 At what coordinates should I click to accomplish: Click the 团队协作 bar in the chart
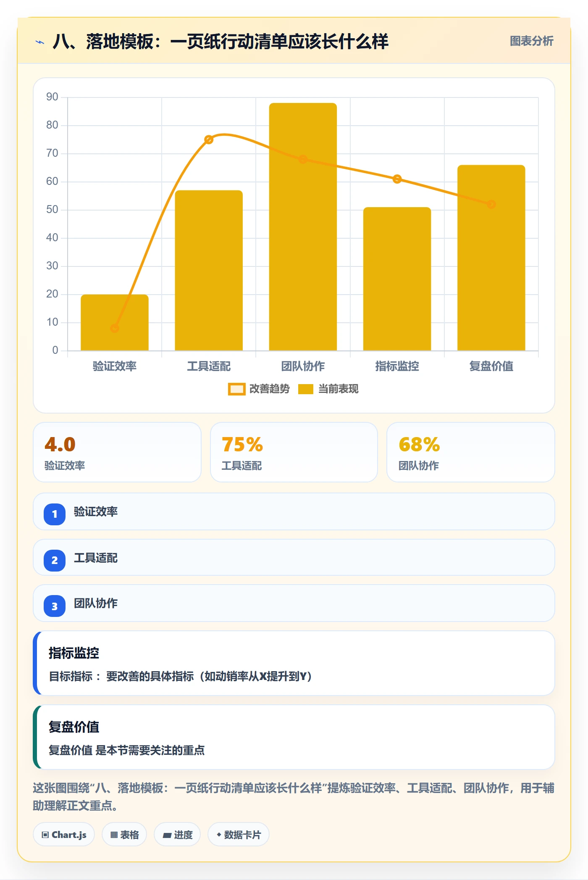tap(303, 227)
